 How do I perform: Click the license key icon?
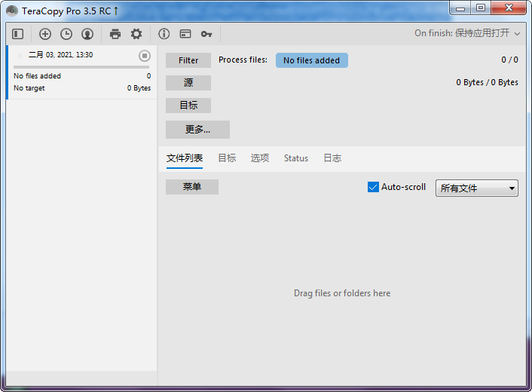pos(206,34)
